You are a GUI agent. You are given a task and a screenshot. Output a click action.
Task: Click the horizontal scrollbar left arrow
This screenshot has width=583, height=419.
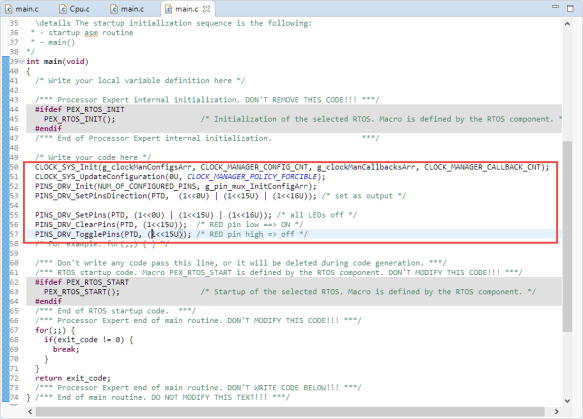(x=30, y=412)
